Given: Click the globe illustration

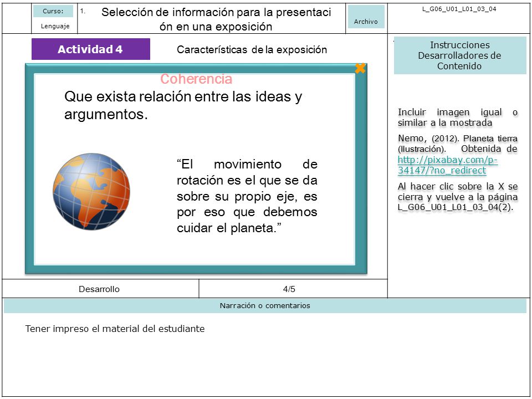Looking at the screenshot, I should [91, 192].
